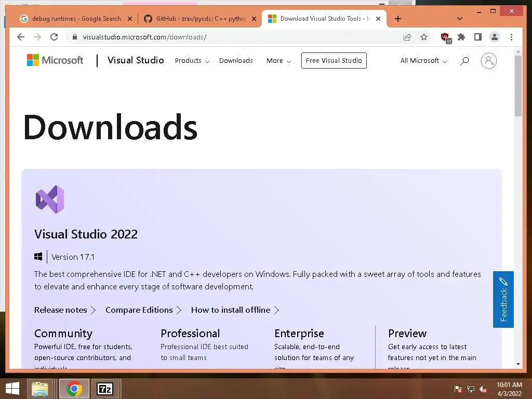Open the Extensions puzzle piece menu

tap(461, 37)
